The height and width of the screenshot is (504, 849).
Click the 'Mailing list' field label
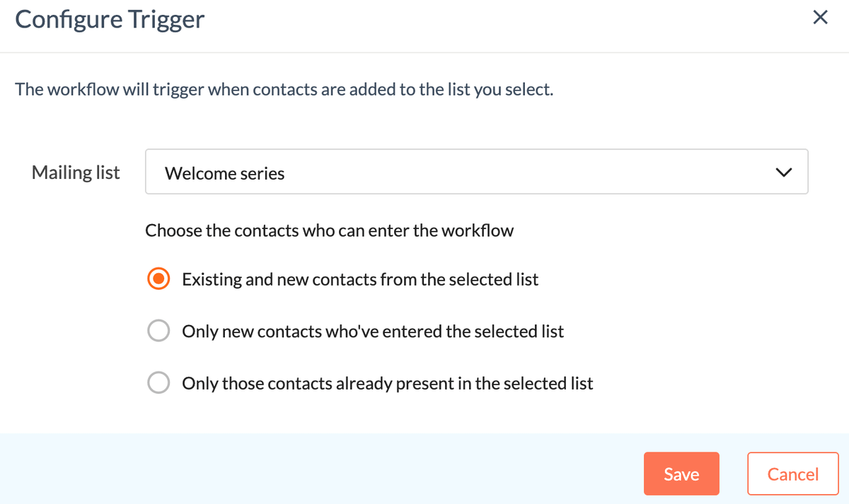(x=76, y=172)
